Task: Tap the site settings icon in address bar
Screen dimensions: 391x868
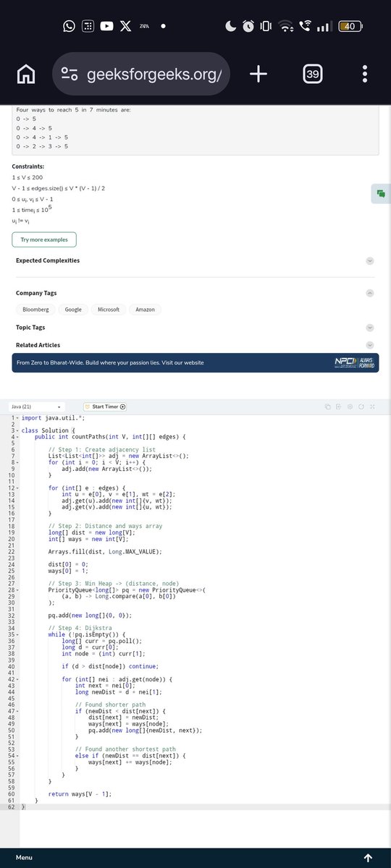Action: click(x=70, y=75)
